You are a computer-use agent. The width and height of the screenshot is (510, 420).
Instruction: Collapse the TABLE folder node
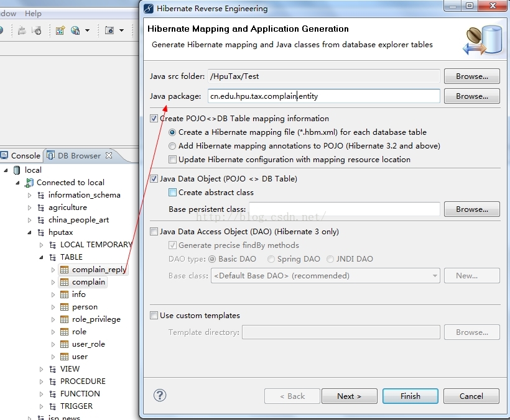41,257
